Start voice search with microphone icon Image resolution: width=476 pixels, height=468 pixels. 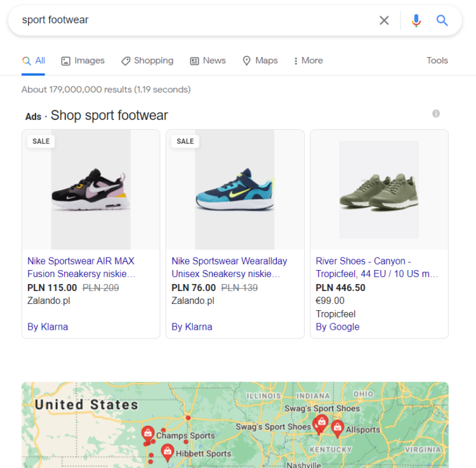(x=416, y=20)
